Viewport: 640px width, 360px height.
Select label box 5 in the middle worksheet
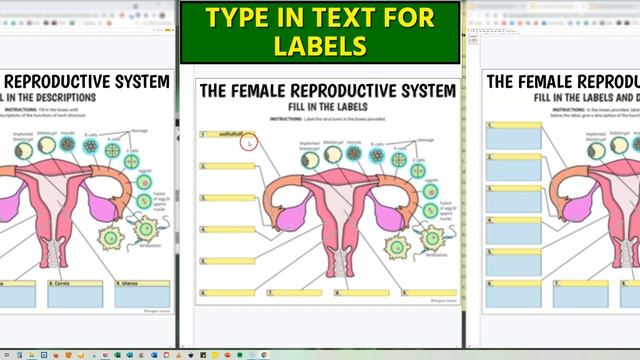tap(227, 261)
